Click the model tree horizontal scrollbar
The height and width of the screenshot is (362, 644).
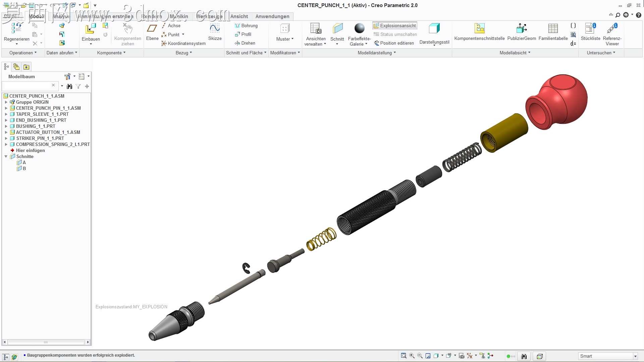pos(46,342)
